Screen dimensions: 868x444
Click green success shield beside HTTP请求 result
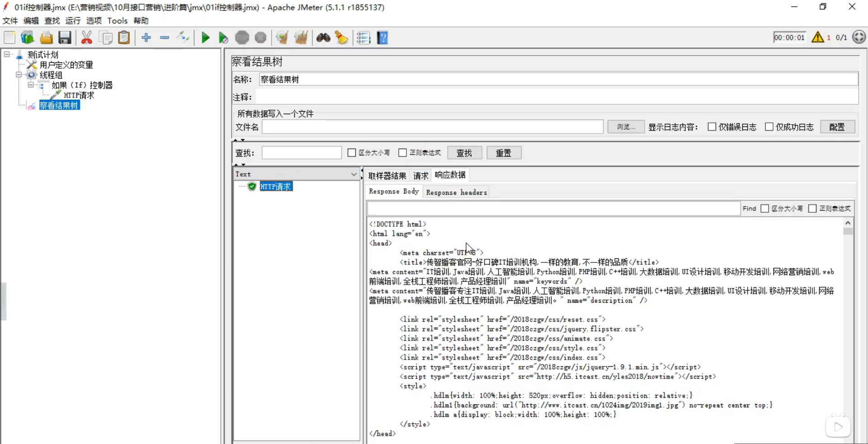point(252,187)
